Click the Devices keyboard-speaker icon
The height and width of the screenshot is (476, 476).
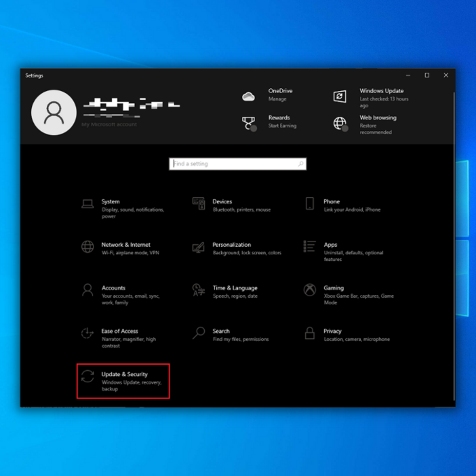[x=199, y=204]
